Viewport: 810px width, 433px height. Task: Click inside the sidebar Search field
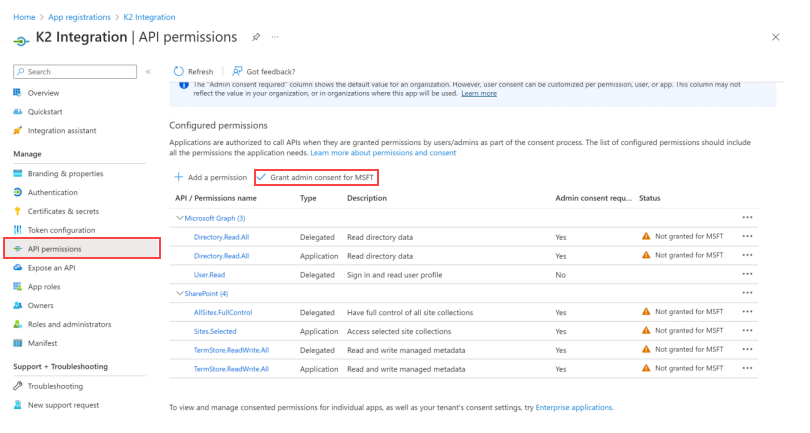pos(75,72)
